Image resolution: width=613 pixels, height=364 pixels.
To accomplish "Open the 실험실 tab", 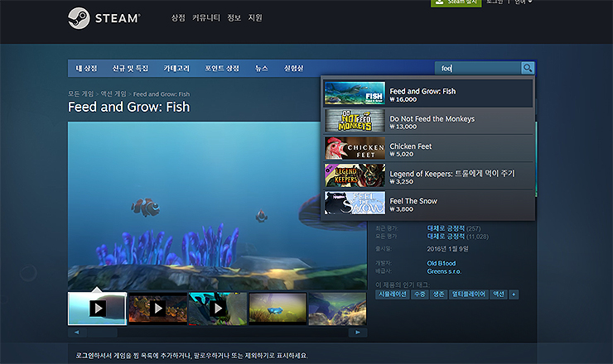I will click(x=293, y=69).
